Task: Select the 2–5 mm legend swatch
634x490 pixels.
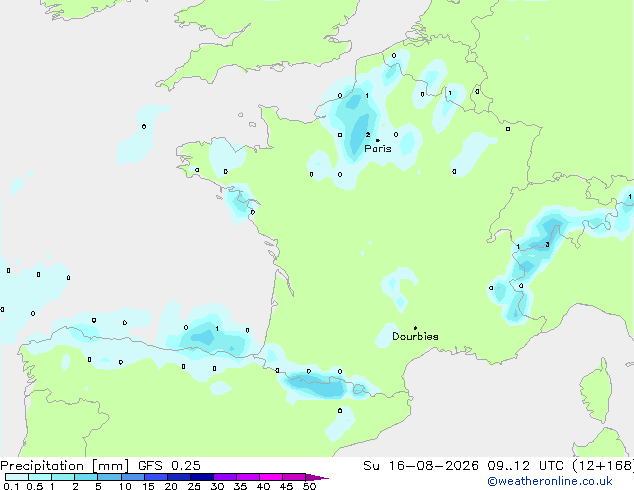Action: (86, 477)
